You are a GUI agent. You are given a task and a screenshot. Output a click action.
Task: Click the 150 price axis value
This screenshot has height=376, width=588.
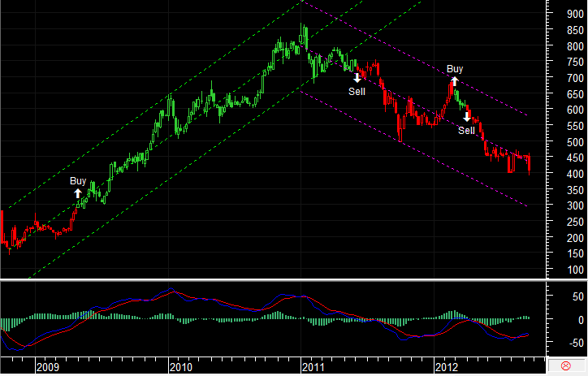pos(575,254)
